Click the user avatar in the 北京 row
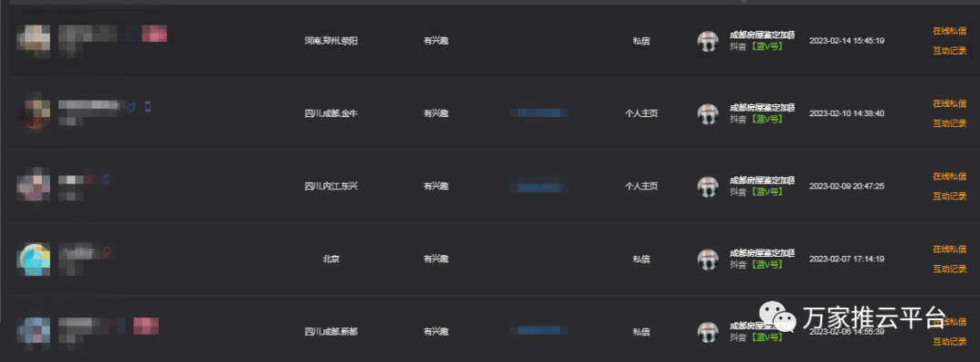This screenshot has width=980, height=362. 35,259
